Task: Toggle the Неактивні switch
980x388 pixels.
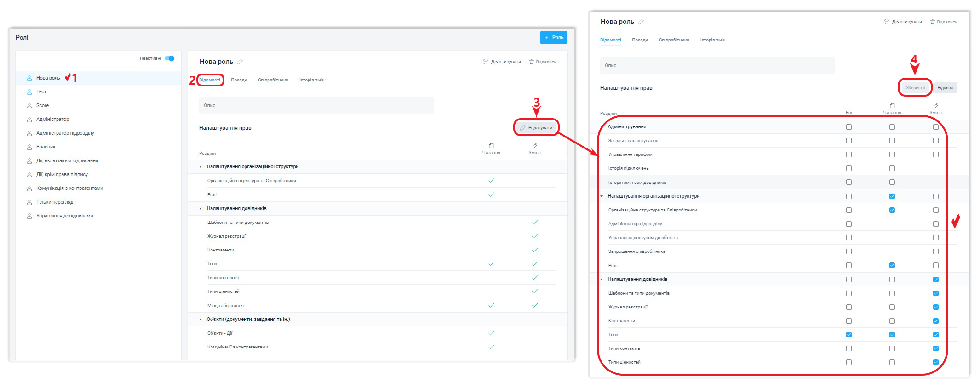Action: (170, 58)
